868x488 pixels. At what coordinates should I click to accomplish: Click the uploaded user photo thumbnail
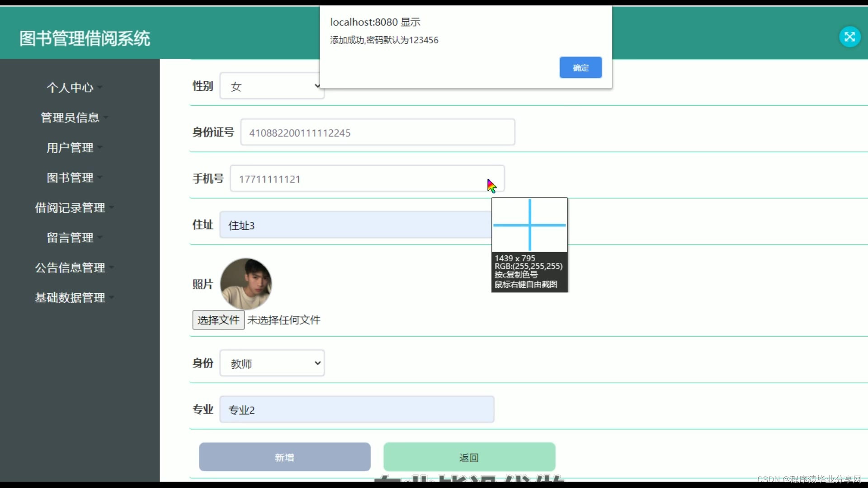245,283
